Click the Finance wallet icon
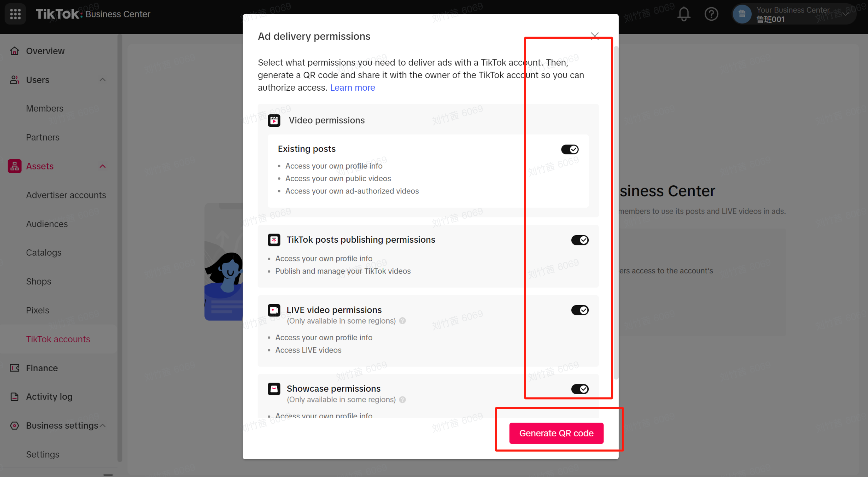This screenshot has height=477, width=868. (14, 368)
